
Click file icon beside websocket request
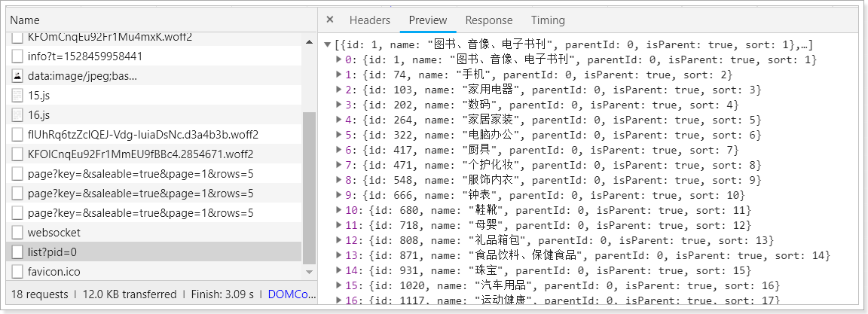click(x=18, y=232)
